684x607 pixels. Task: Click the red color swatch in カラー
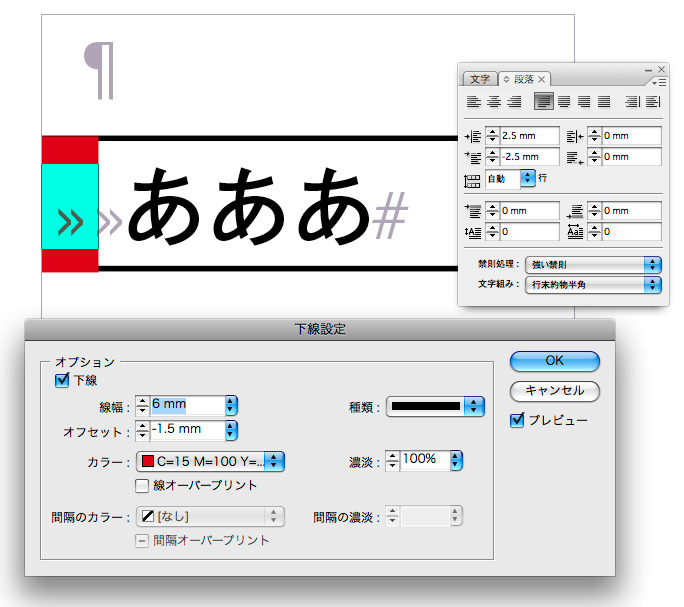point(148,461)
